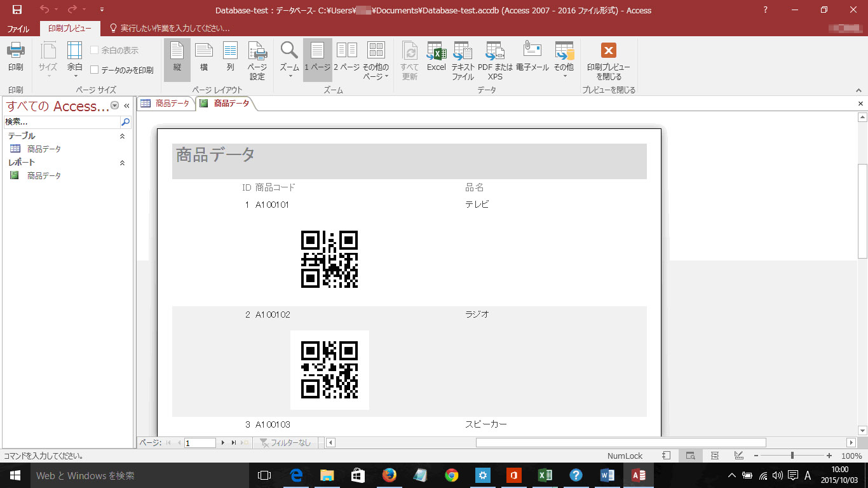Open the Windows Start menu
This screenshot has width=868, height=488.
[x=14, y=475]
